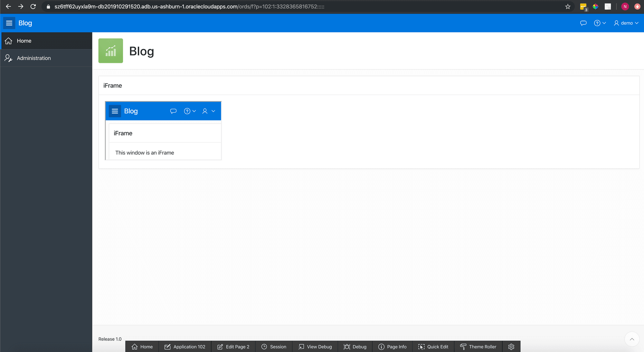Click the green Blog application chart icon

tap(110, 51)
